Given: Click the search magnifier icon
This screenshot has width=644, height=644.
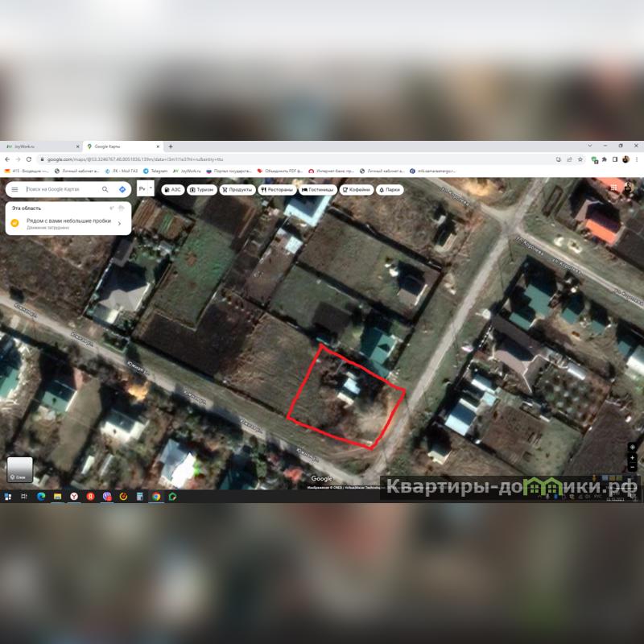Looking at the screenshot, I should [x=105, y=190].
